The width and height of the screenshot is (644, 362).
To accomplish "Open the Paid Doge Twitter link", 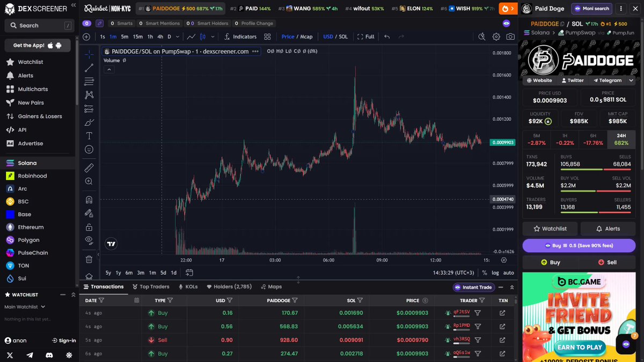I will click(572, 80).
